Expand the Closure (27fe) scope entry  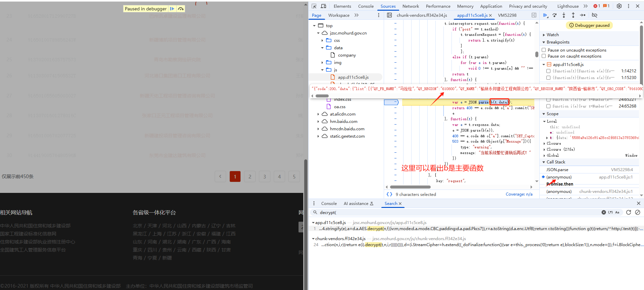(x=544, y=149)
